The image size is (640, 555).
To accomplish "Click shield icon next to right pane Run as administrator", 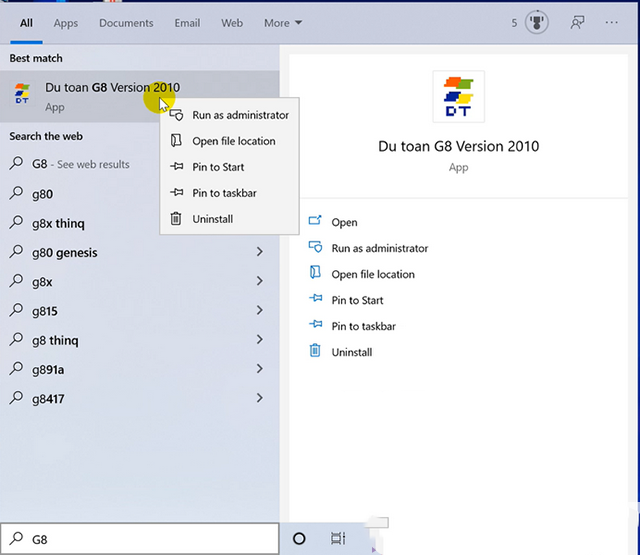I will pyautogui.click(x=315, y=247).
